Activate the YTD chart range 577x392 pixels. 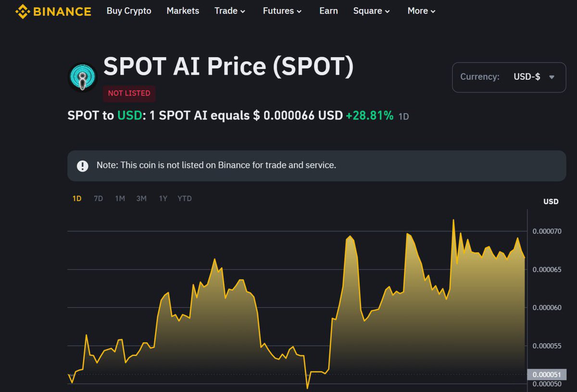pyautogui.click(x=184, y=198)
